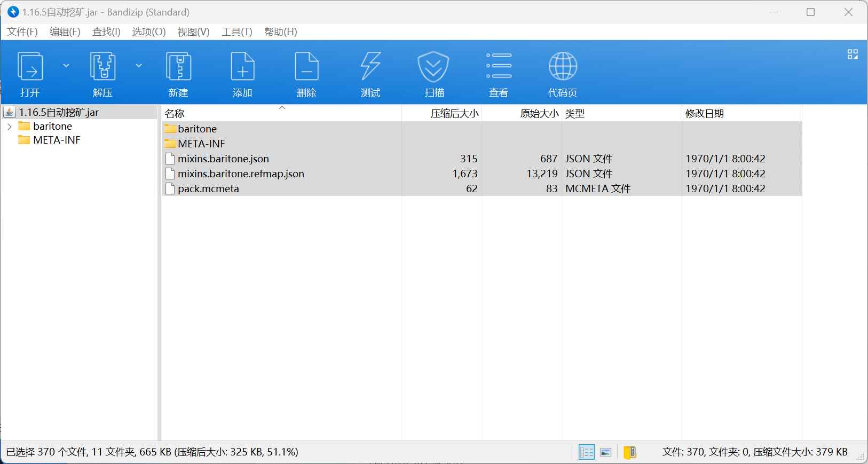Select META-INF in the folder tree
Screen dimensions: 868x464
(x=57, y=140)
